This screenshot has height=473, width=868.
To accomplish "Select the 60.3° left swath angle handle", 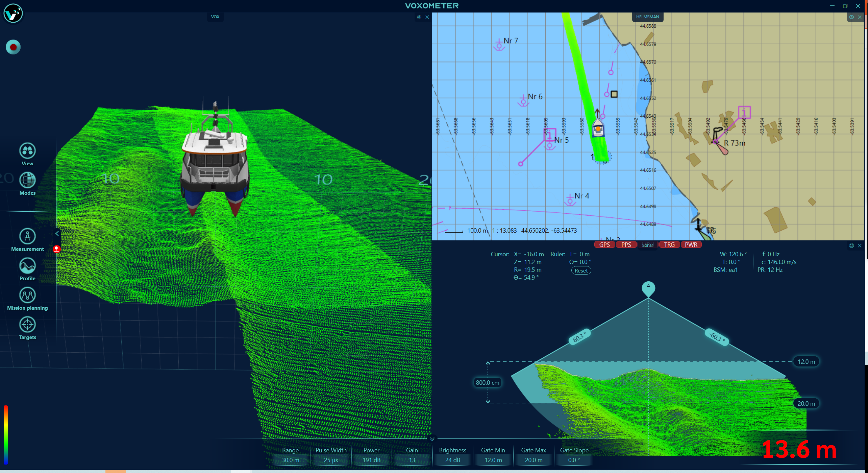I will pyautogui.click(x=580, y=336).
